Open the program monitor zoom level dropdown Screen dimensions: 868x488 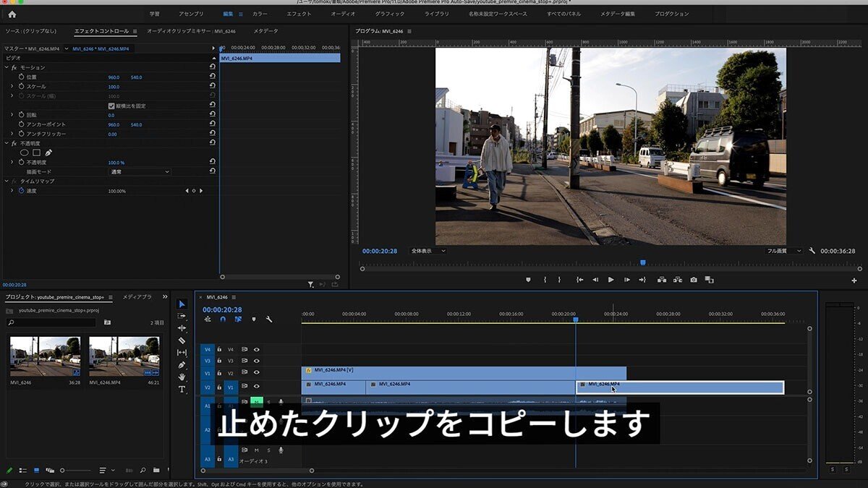point(428,251)
